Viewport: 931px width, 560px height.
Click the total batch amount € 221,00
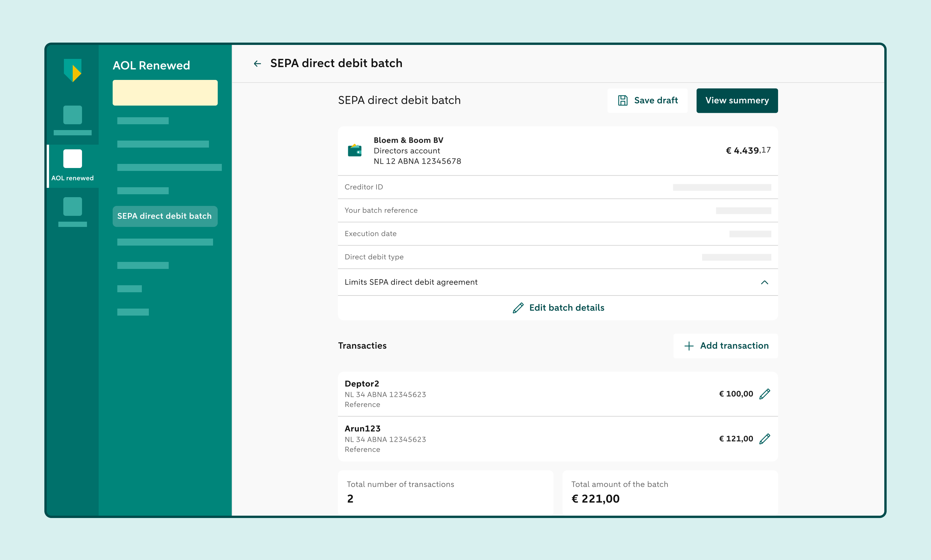[595, 499]
